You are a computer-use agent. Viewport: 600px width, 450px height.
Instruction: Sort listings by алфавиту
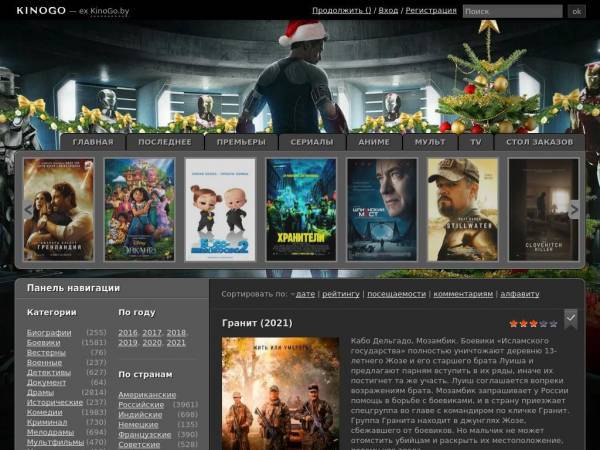(x=520, y=294)
